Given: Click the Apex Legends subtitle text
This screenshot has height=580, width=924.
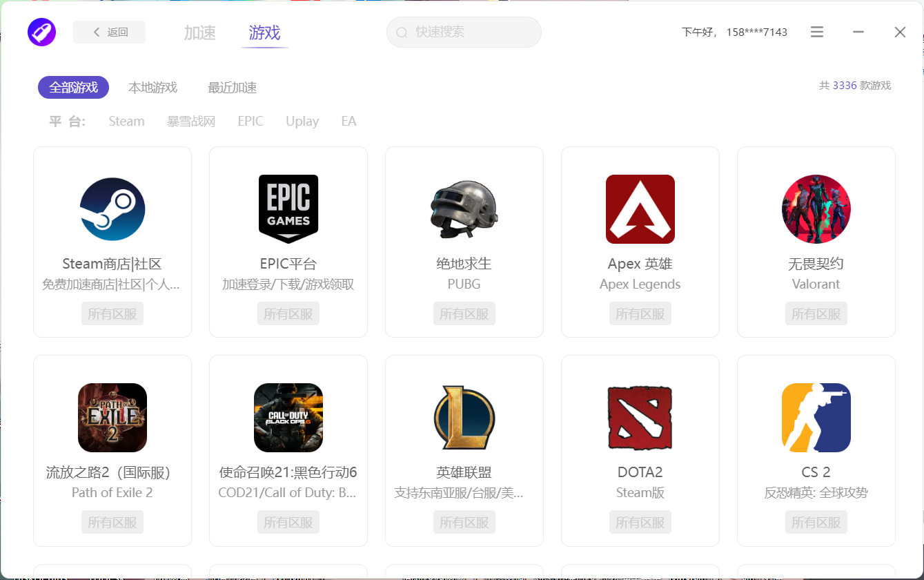Looking at the screenshot, I should (x=640, y=284).
